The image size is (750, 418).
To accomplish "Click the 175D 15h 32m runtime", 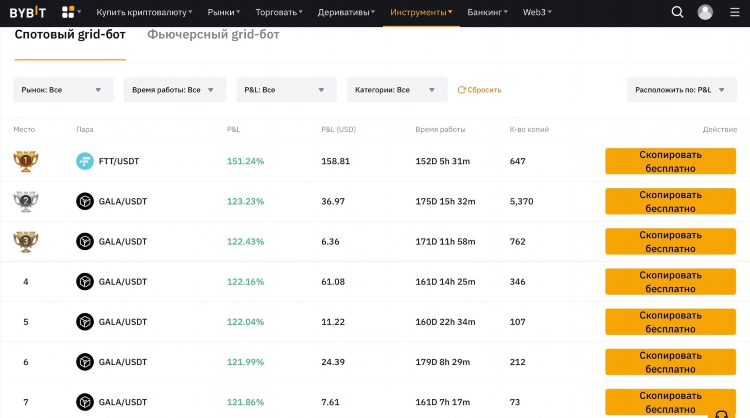I will coord(445,201).
